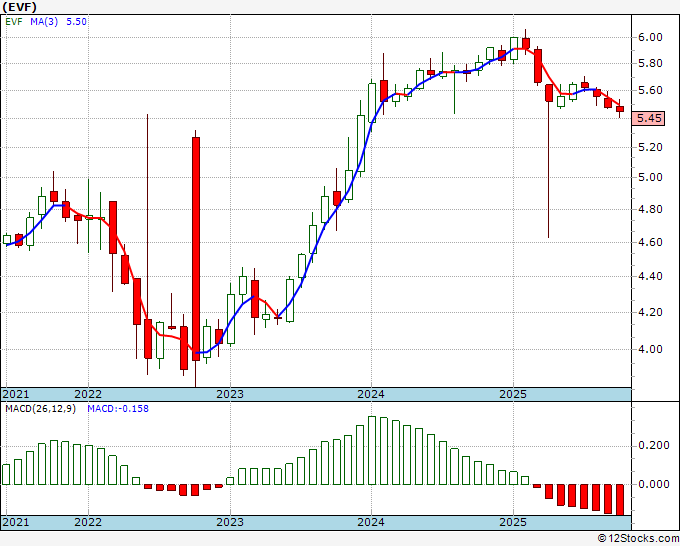
Task: Click the 5.80 price axis label
Action: tap(650, 63)
